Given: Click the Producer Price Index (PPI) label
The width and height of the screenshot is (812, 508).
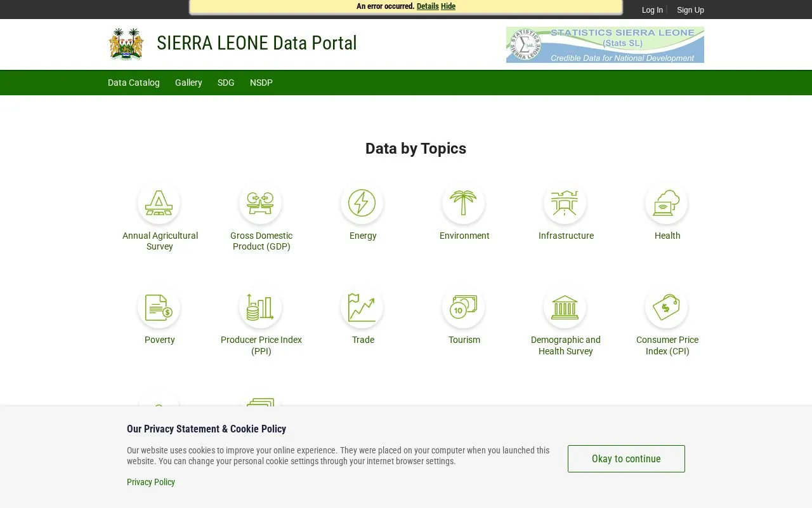Looking at the screenshot, I should [261, 345].
